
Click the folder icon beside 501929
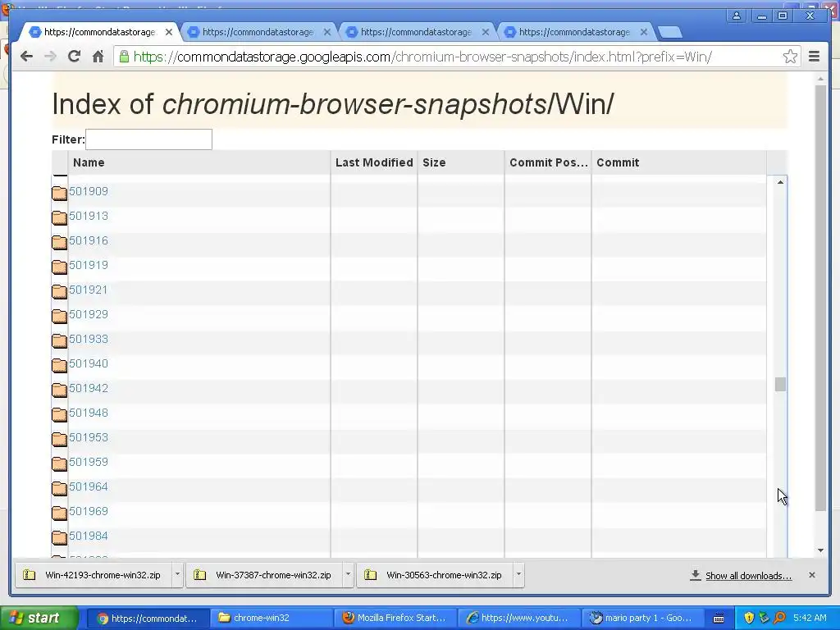59,316
